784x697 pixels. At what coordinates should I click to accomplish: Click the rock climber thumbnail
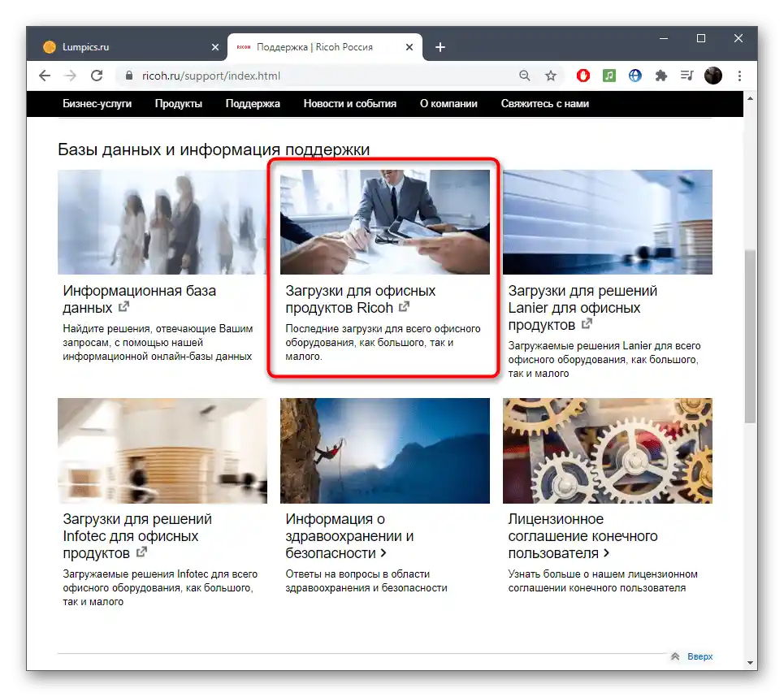pyautogui.click(x=384, y=451)
